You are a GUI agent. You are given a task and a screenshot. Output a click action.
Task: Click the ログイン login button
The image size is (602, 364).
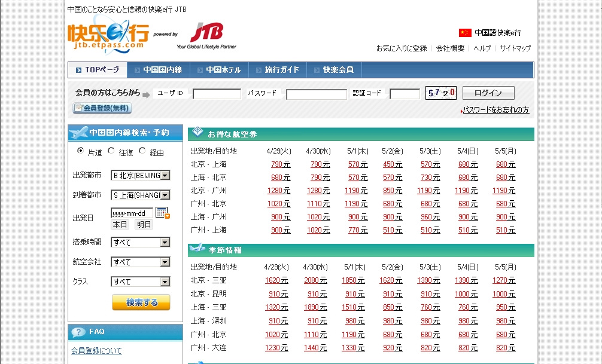pyautogui.click(x=488, y=93)
